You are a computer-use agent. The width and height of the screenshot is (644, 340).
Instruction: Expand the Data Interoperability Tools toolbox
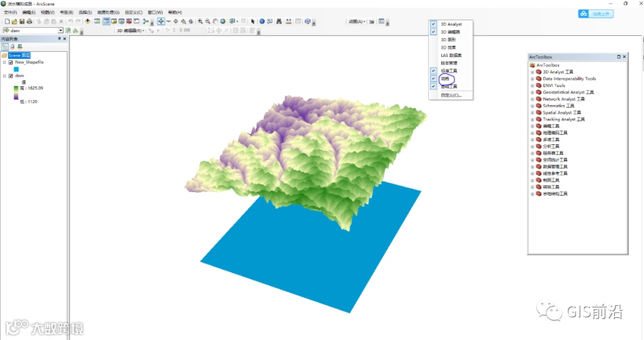pyautogui.click(x=532, y=79)
